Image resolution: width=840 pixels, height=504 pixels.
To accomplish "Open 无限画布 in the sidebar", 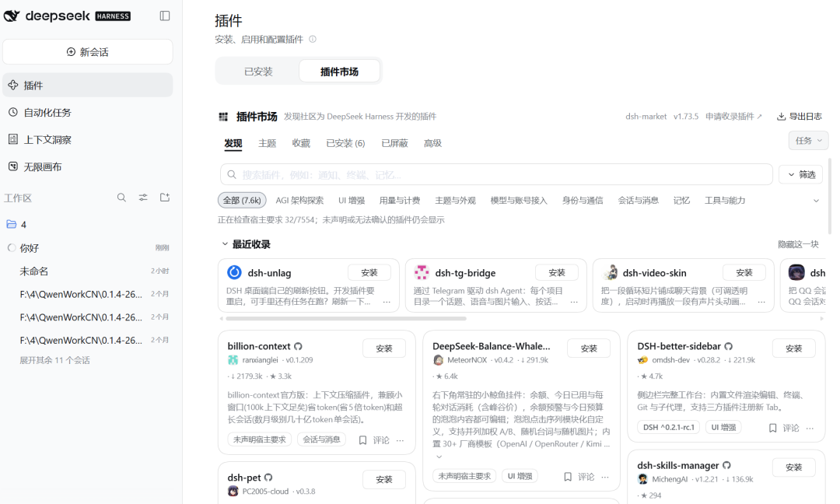I will (87, 167).
